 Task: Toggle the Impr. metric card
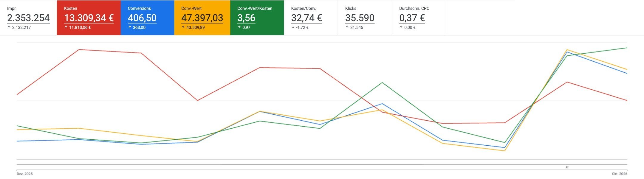pos(28,18)
